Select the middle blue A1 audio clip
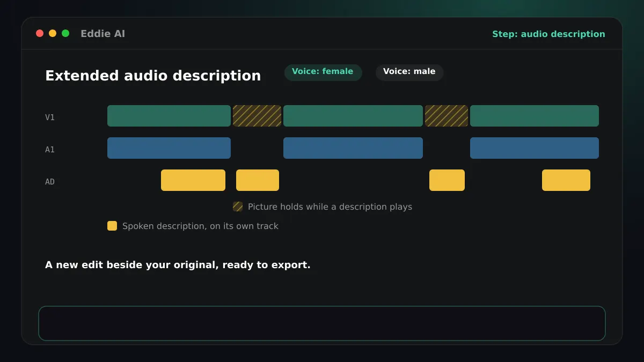The width and height of the screenshot is (644, 362). pos(353,148)
